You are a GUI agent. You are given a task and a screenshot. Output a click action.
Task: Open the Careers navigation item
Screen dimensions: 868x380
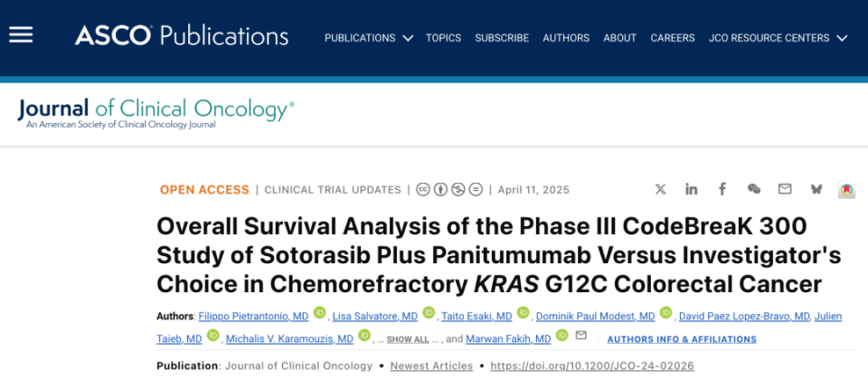(673, 38)
